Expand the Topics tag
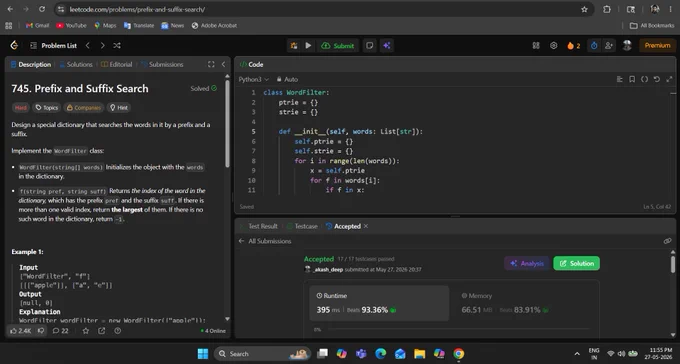Viewport: 680px width, 364px height. click(46, 108)
